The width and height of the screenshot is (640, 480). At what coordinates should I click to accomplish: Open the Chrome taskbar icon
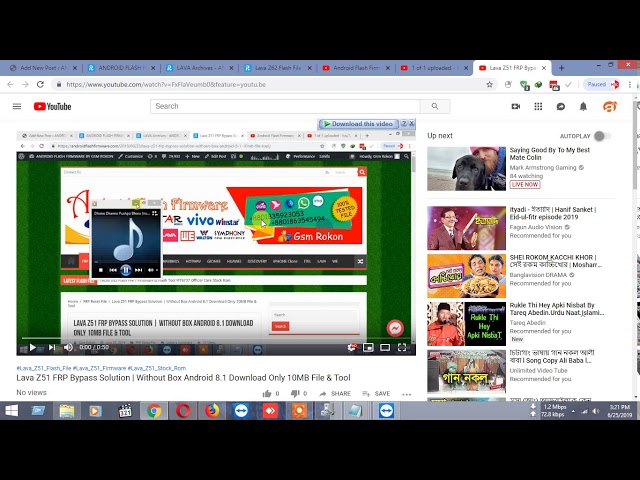tap(153, 411)
